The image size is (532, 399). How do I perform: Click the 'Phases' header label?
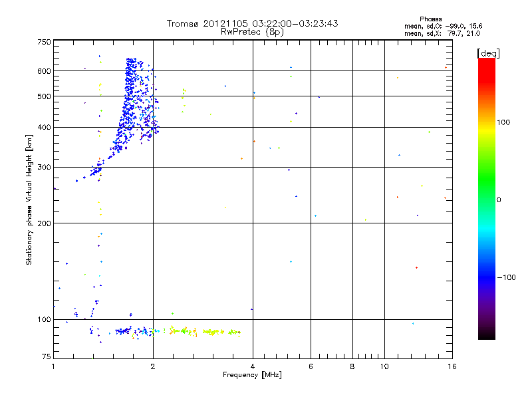pyautogui.click(x=430, y=19)
